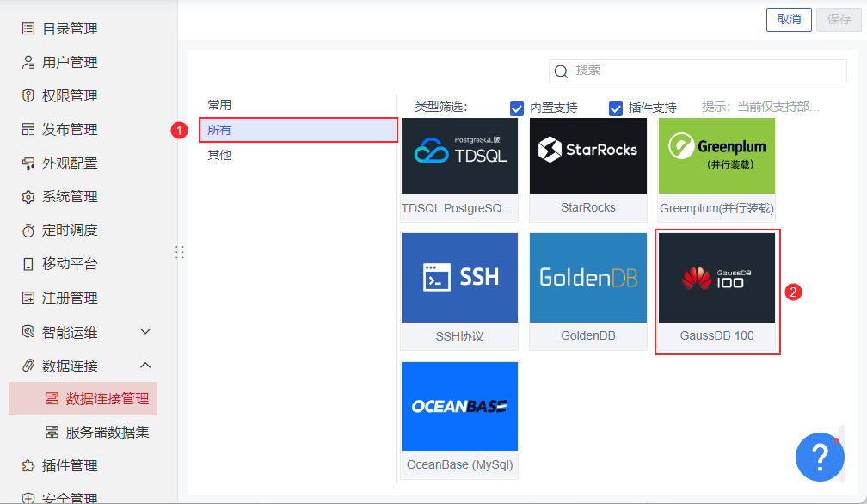The width and height of the screenshot is (867, 504).
Task: Click the 权限管理 shield icon
Action: pos(28,95)
